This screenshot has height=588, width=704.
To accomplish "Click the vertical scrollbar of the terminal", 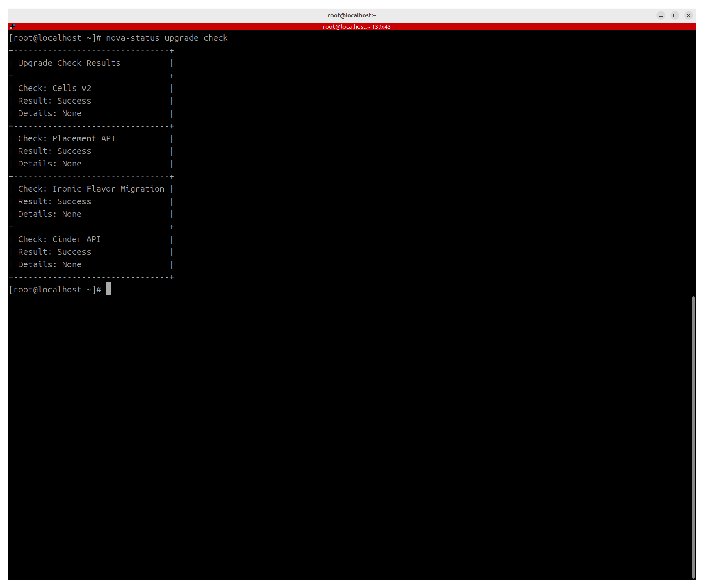I will pos(693,437).
